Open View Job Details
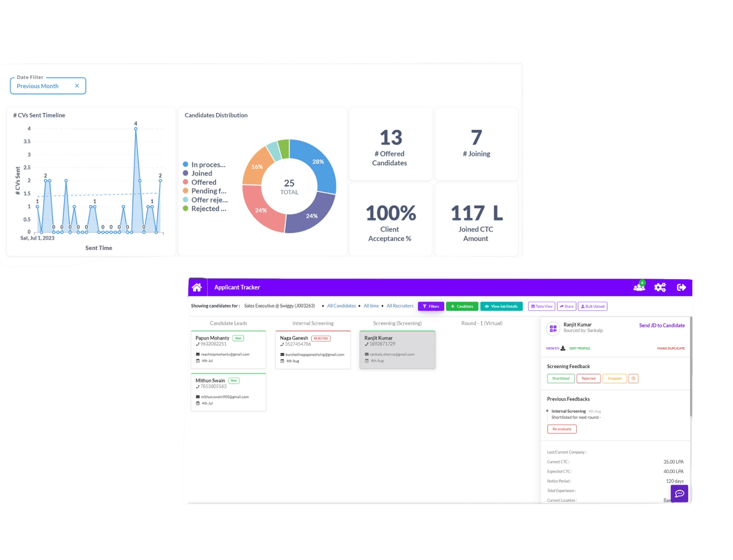The width and height of the screenshot is (733, 560). 501,307
